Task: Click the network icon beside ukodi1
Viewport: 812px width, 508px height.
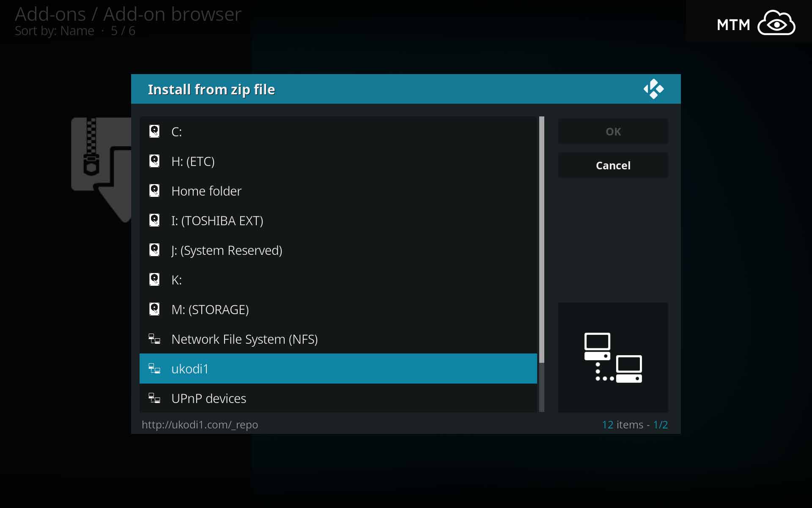Action: click(154, 368)
